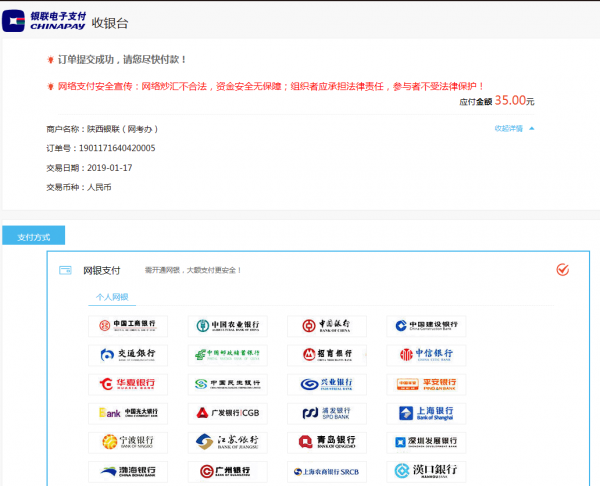Select 交通银行 bank logo

click(128, 355)
